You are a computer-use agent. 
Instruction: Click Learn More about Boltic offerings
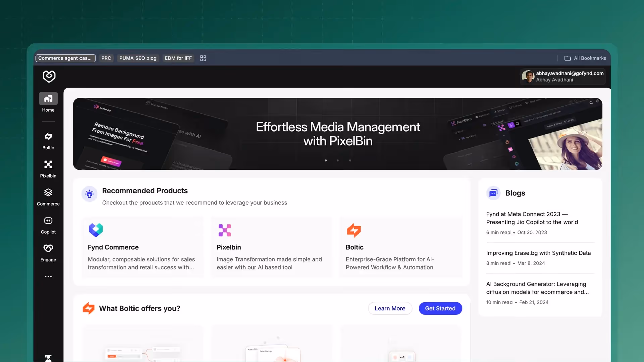coord(390,308)
